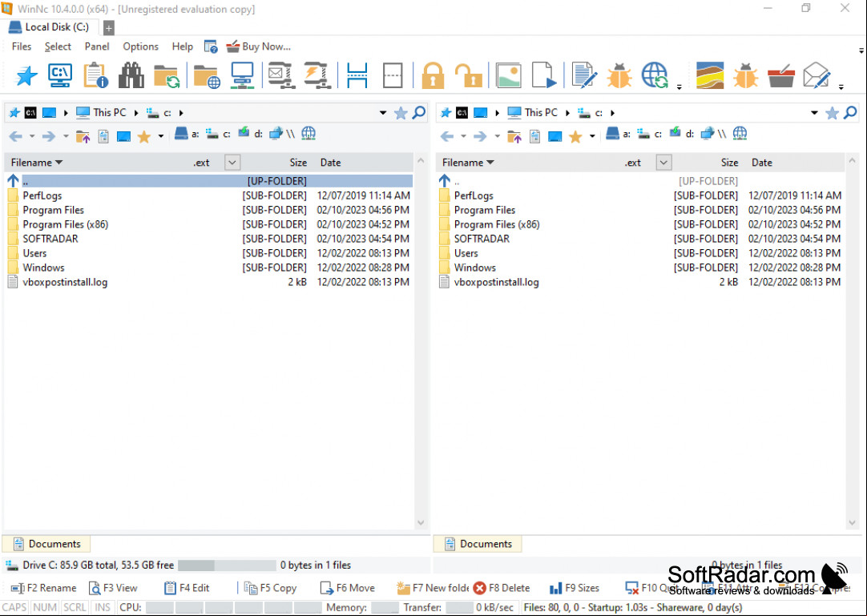
Task: Select the Windows folder in right panel
Action: [x=641, y=268]
